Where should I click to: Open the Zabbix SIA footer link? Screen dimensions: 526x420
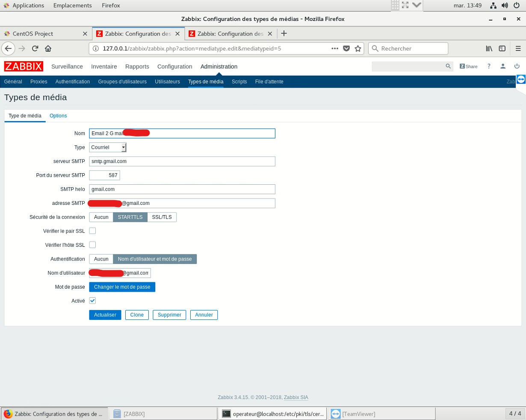(296, 397)
